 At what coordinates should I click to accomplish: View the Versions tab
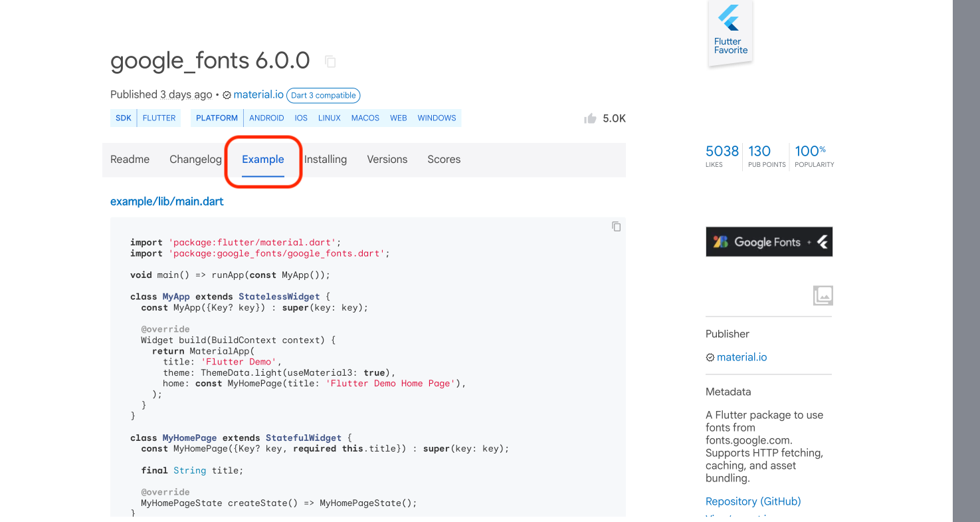click(387, 159)
